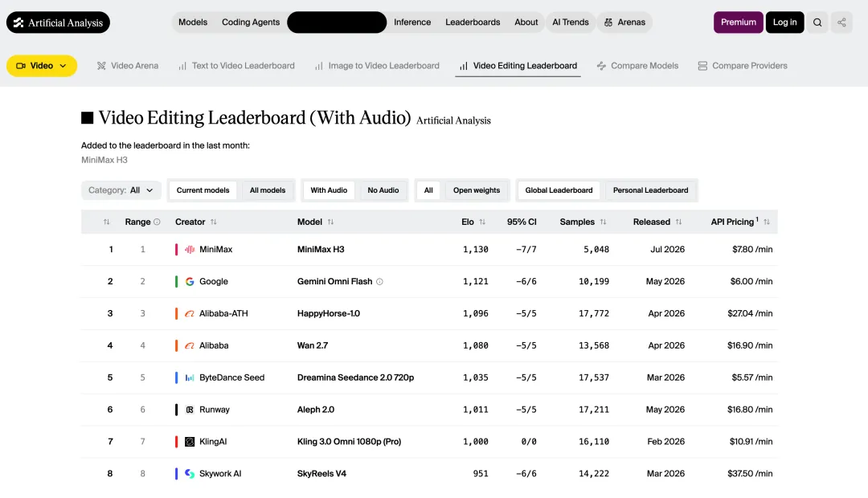The height and width of the screenshot is (498, 868).
Task: Sort by Samples column arrows icon
Action: click(x=603, y=222)
